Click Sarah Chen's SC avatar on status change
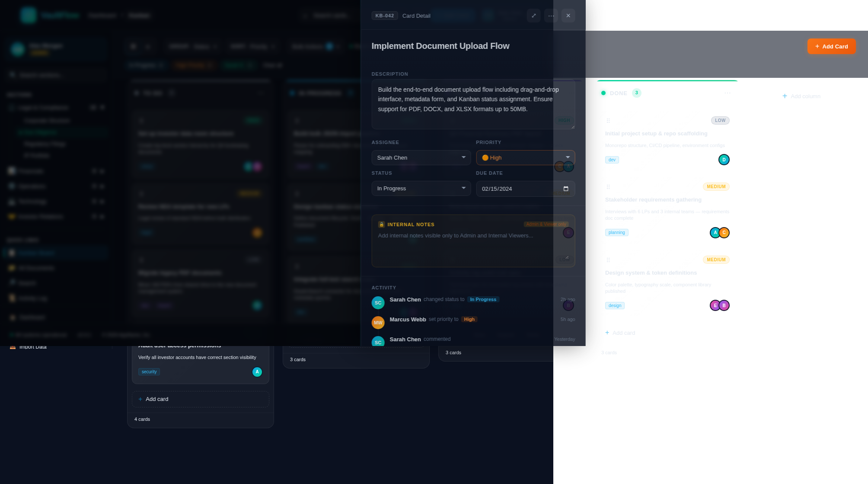Image resolution: width=868 pixels, height=484 pixels. (378, 303)
